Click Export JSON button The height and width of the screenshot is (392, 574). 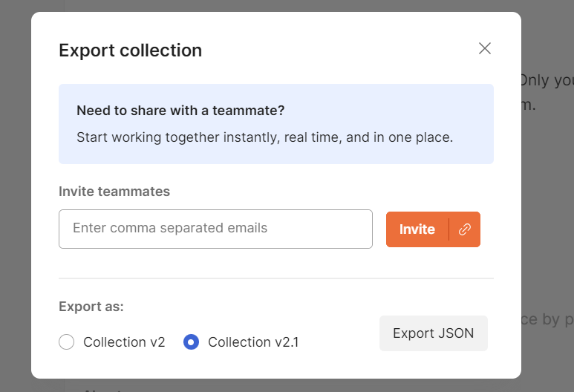coord(434,333)
